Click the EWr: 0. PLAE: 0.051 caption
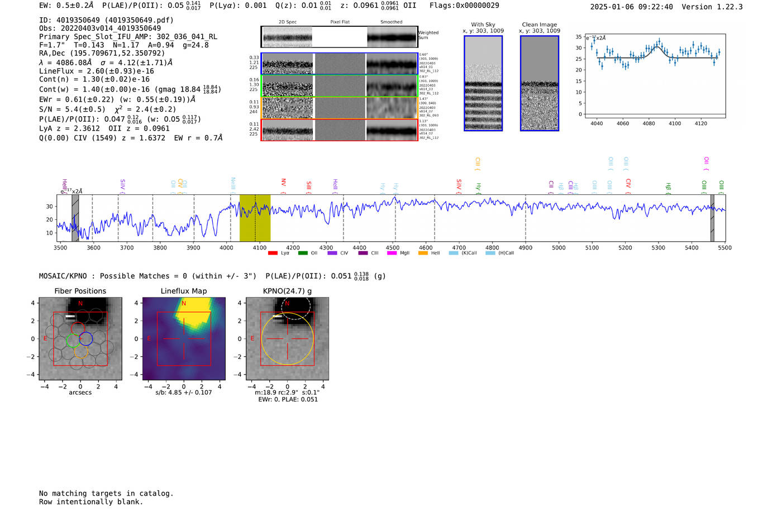782x532 pixels. pyautogui.click(x=288, y=399)
